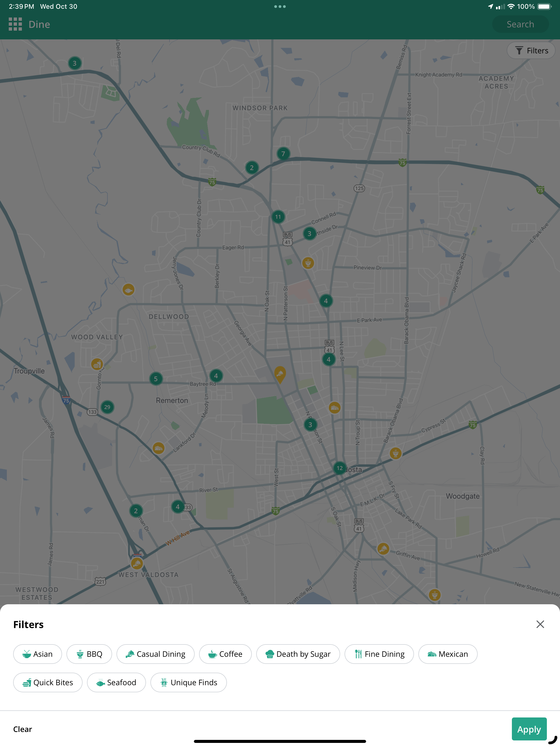The width and height of the screenshot is (560, 747).
Task: Select the seafood fish marker near Dellwood
Action: click(x=128, y=290)
